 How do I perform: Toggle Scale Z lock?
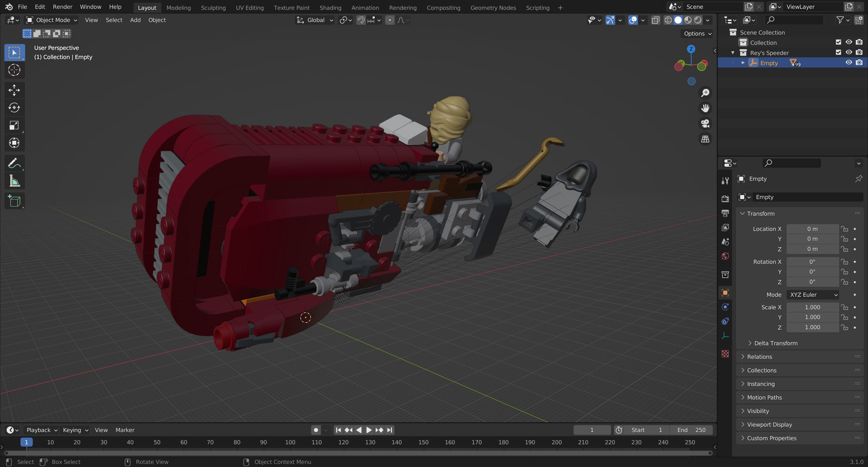(845, 327)
